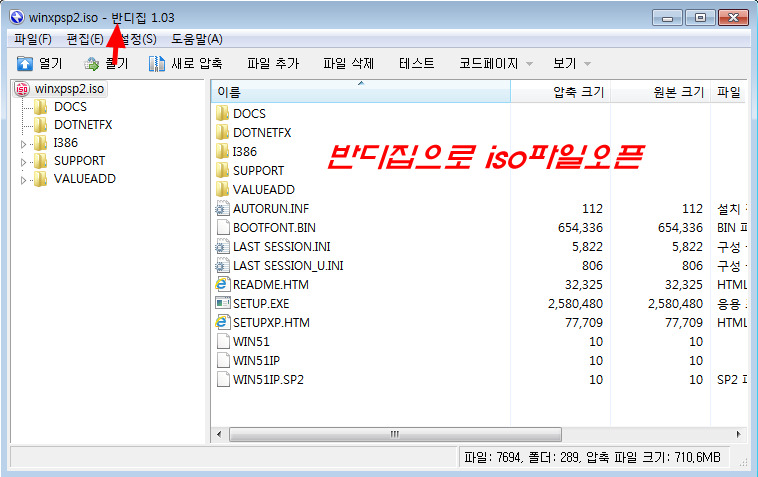Open the 도움말(A) help menu

click(196, 39)
